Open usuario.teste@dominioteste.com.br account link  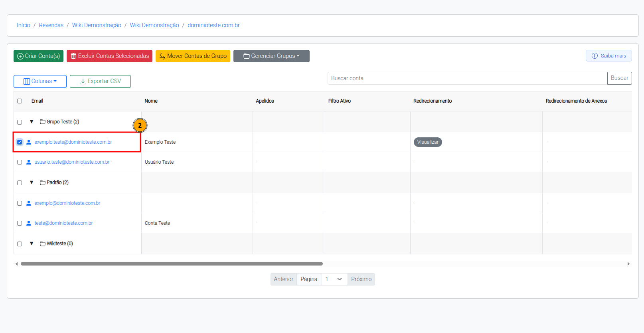[72, 162]
